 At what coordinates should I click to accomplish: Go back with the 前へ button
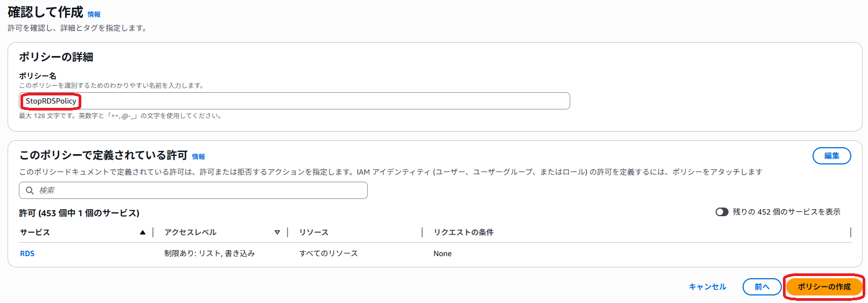[762, 287]
